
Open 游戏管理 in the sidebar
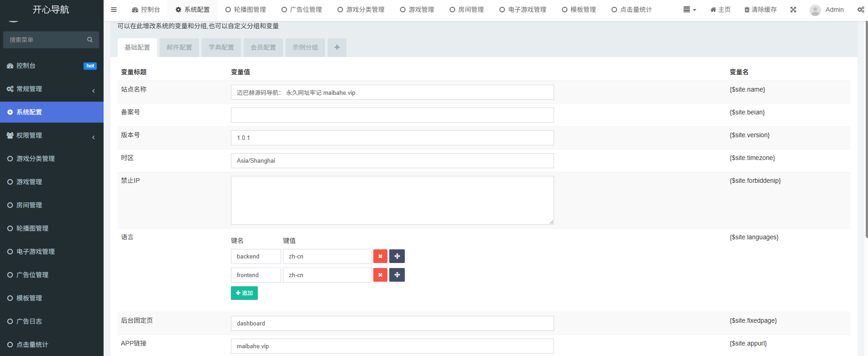coord(52,182)
